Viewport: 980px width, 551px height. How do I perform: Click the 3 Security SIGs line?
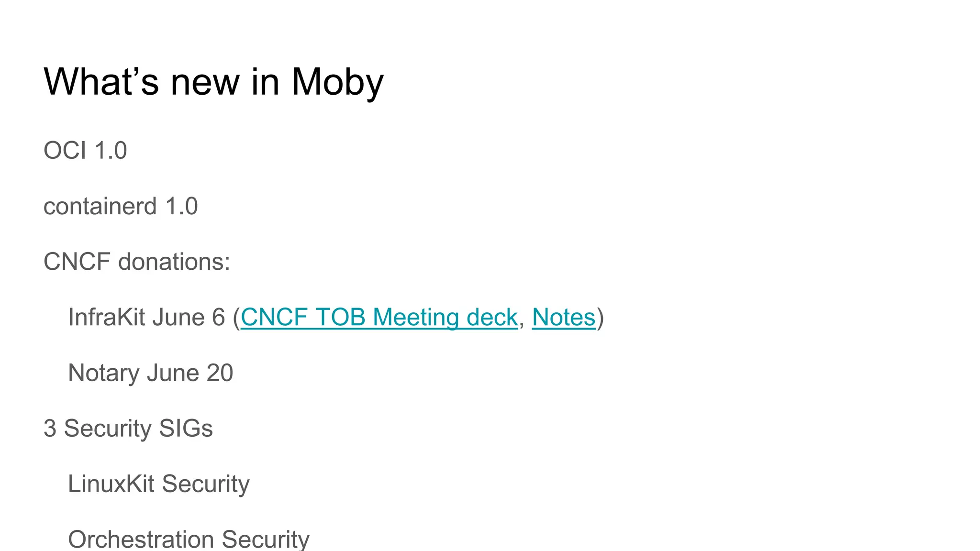[x=128, y=429]
